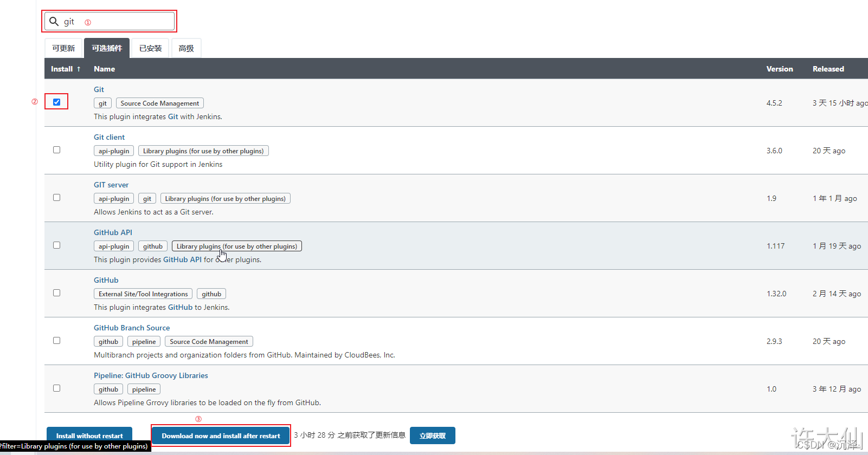Click GitHub link in 'integrates GitHub to Jenkins'
The width and height of the screenshot is (868, 455).
tap(180, 307)
